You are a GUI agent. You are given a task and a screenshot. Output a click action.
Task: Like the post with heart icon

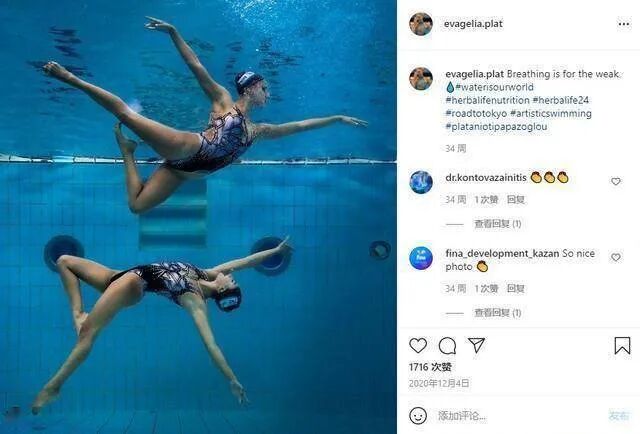[418, 345]
